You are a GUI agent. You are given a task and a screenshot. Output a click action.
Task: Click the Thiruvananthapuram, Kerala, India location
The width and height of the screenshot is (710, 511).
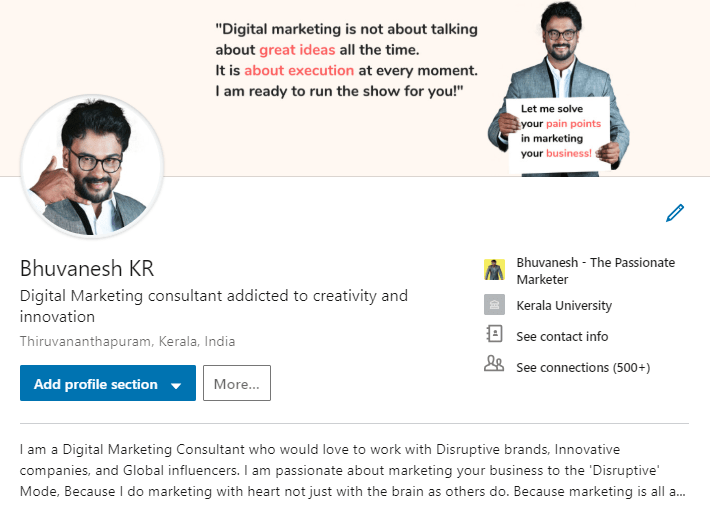click(x=127, y=341)
